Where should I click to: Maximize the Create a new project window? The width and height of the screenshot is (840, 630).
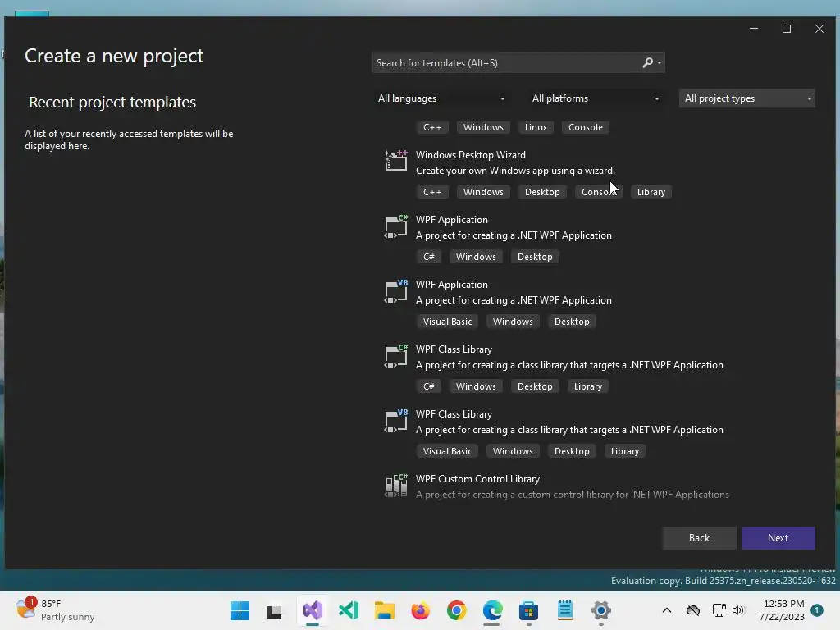(787, 29)
